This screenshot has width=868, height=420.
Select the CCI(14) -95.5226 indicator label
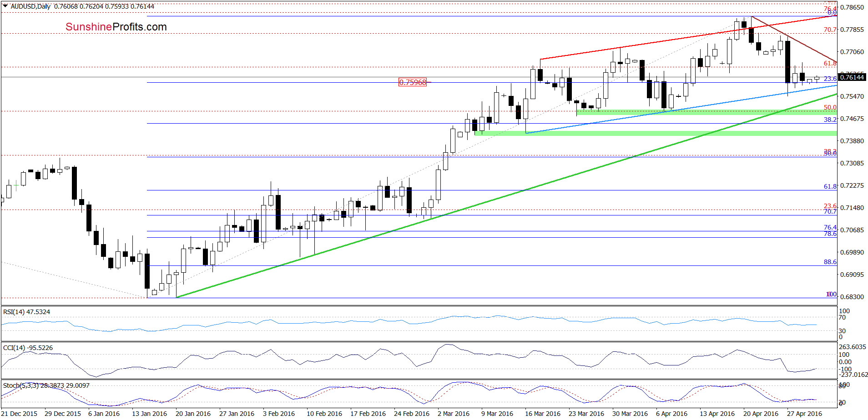pyautogui.click(x=28, y=348)
